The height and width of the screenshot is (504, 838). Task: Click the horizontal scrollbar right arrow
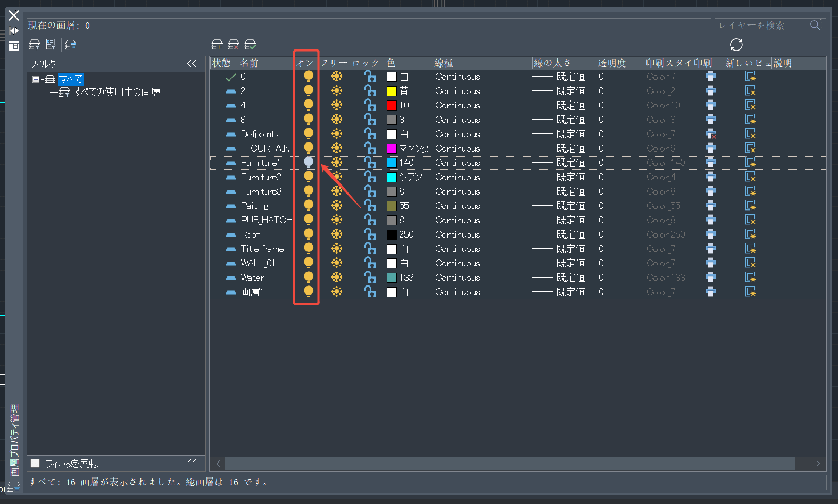(818, 464)
